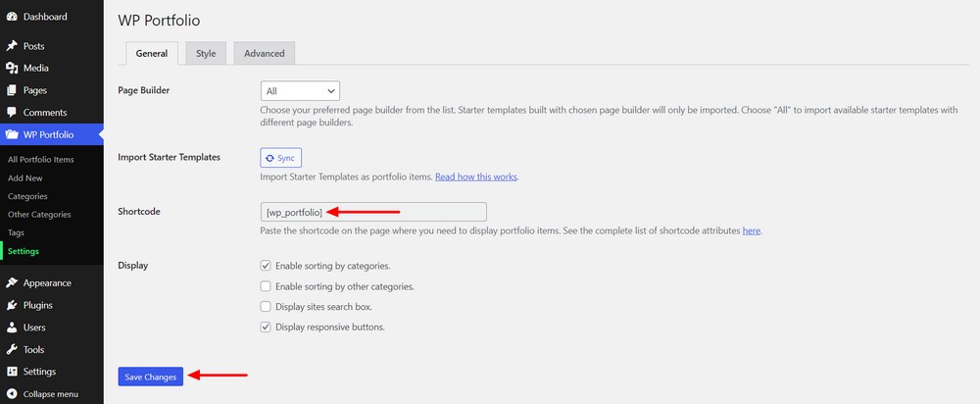Click the Page Builder label
The height and width of the screenshot is (404, 980).
pos(144,90)
